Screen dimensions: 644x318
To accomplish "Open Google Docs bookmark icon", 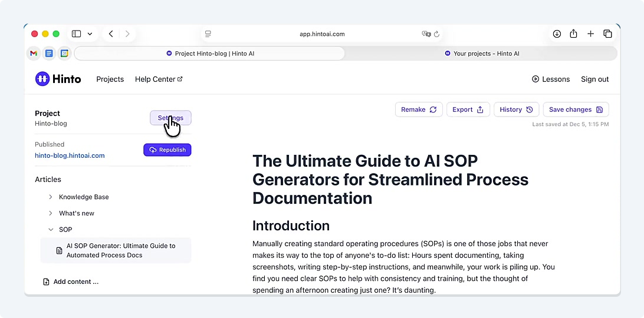I will pyautogui.click(x=49, y=54).
